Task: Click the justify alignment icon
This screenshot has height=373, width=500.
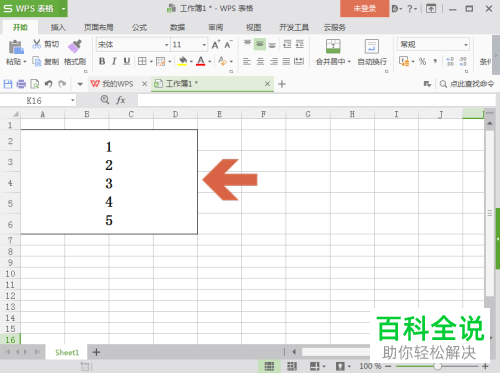Action: click(286, 61)
